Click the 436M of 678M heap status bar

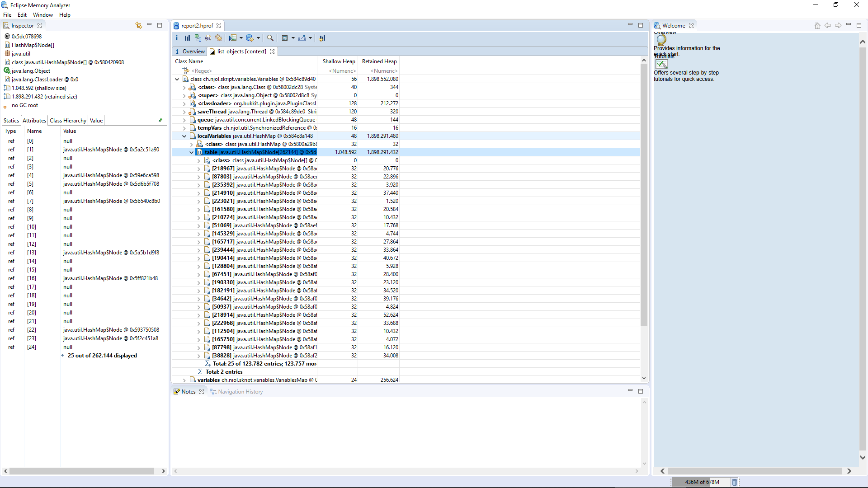point(701,482)
